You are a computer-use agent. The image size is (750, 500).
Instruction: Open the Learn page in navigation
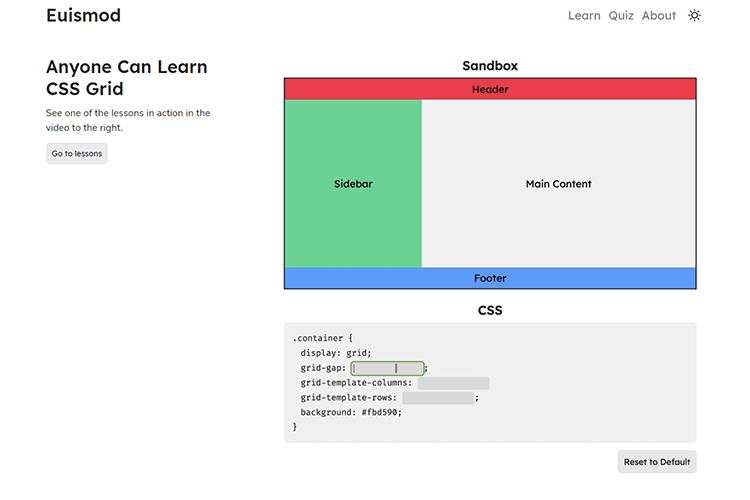(x=584, y=16)
